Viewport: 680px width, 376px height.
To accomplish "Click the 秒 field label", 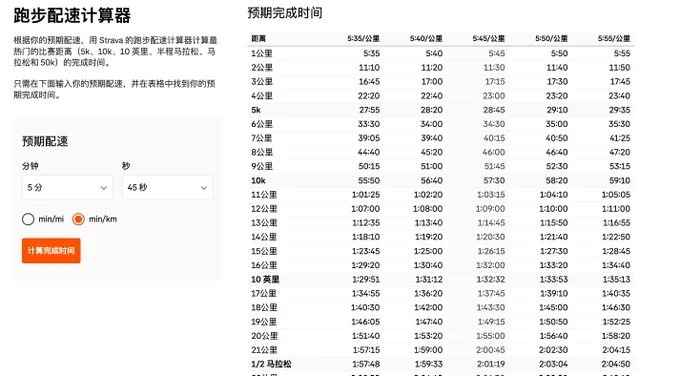I will [126, 166].
